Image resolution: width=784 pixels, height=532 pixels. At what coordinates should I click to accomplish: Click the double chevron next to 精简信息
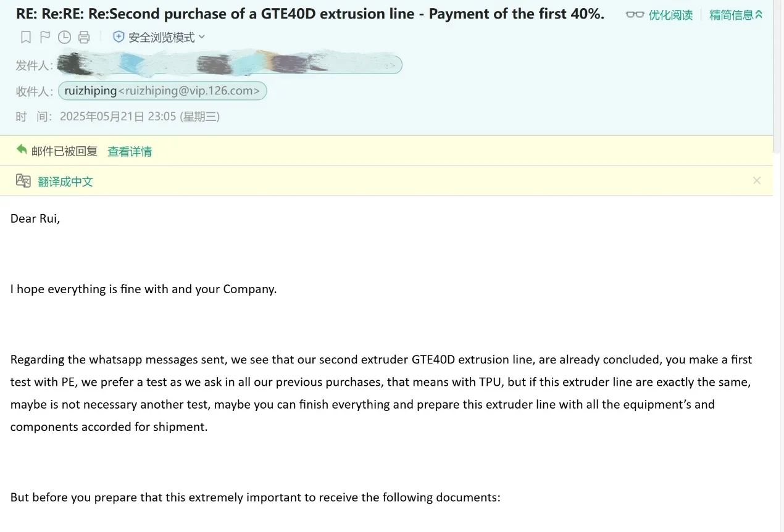pos(759,14)
